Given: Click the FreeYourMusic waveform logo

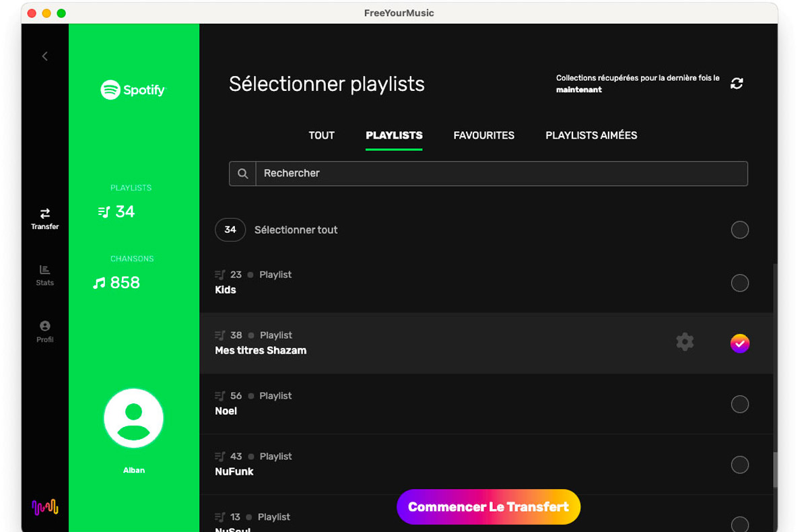Looking at the screenshot, I should pos(45,506).
